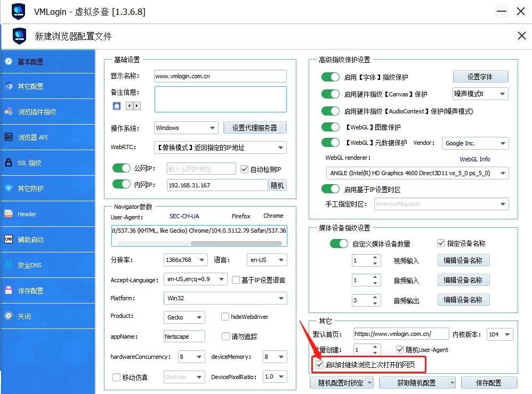The width and height of the screenshot is (532, 394).
Task: Open the WebGL Info link
Action: tap(474, 159)
